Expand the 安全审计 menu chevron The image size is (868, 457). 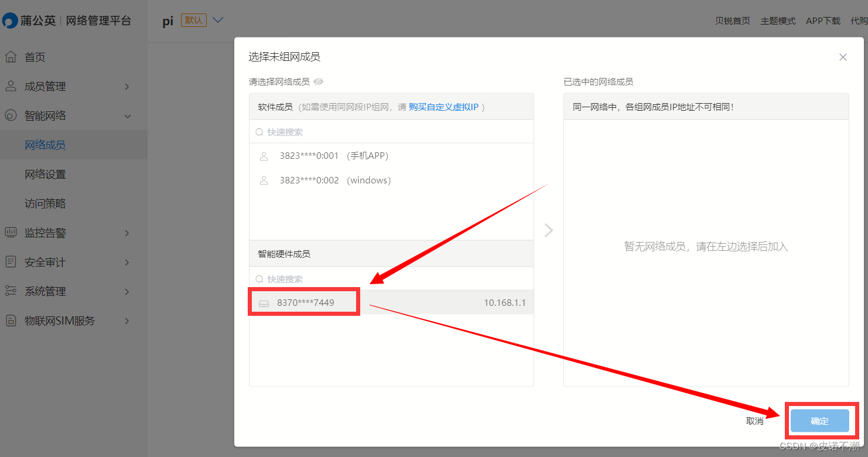tap(127, 262)
